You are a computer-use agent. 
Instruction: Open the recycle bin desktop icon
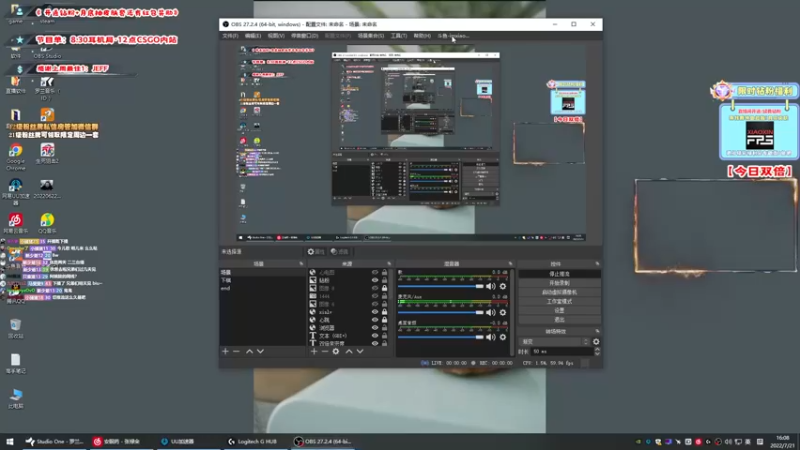pyautogui.click(x=15, y=329)
